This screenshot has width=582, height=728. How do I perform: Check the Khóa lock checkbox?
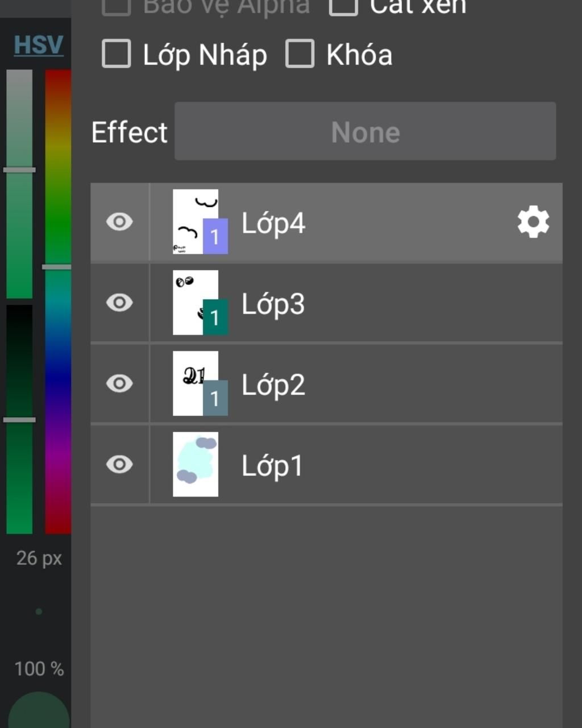[300, 54]
